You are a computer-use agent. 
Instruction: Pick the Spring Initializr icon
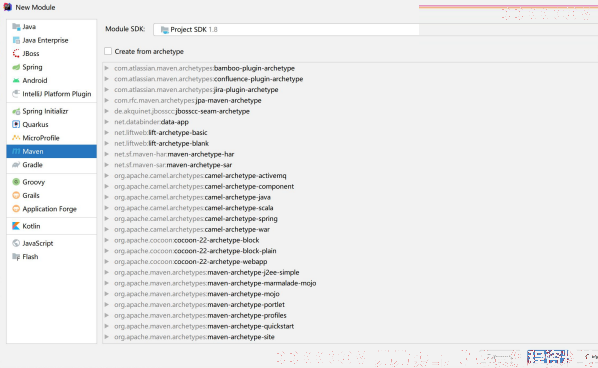click(16, 111)
